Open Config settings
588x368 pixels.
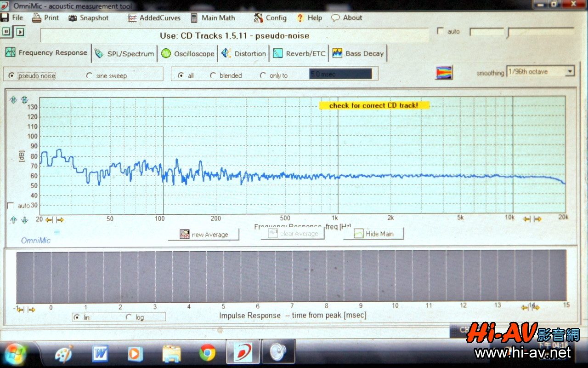pyautogui.click(x=270, y=18)
